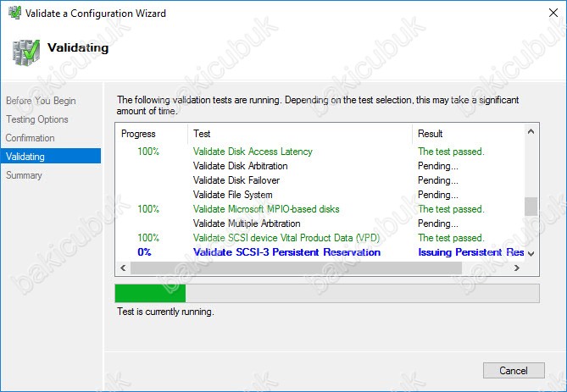Image resolution: width=567 pixels, height=392 pixels.
Task: Go to the Confirmation step
Action: [x=31, y=138]
